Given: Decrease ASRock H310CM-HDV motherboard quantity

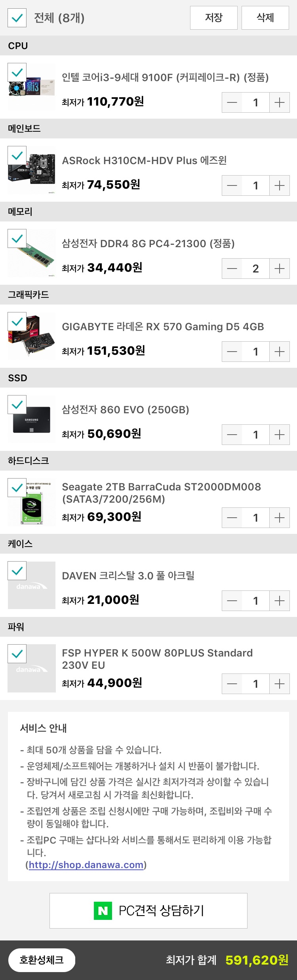Looking at the screenshot, I should click(x=232, y=185).
